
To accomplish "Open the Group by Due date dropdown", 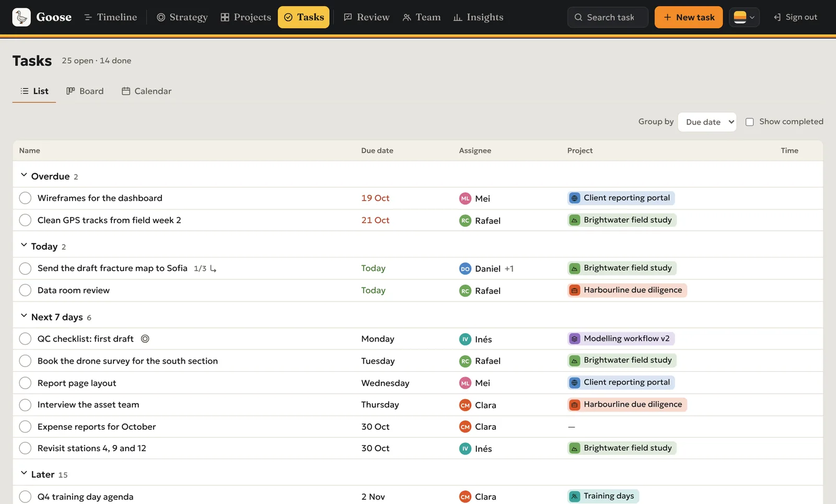I will 707,122.
